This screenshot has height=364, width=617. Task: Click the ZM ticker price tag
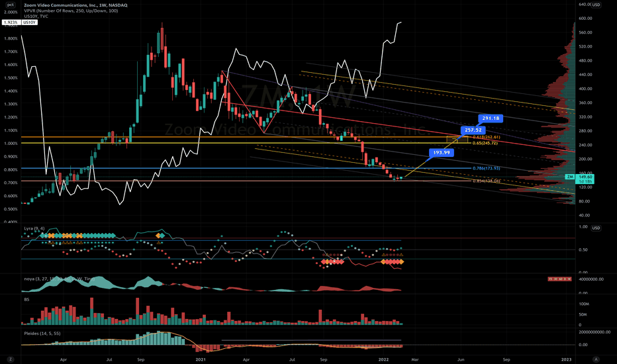point(570,177)
